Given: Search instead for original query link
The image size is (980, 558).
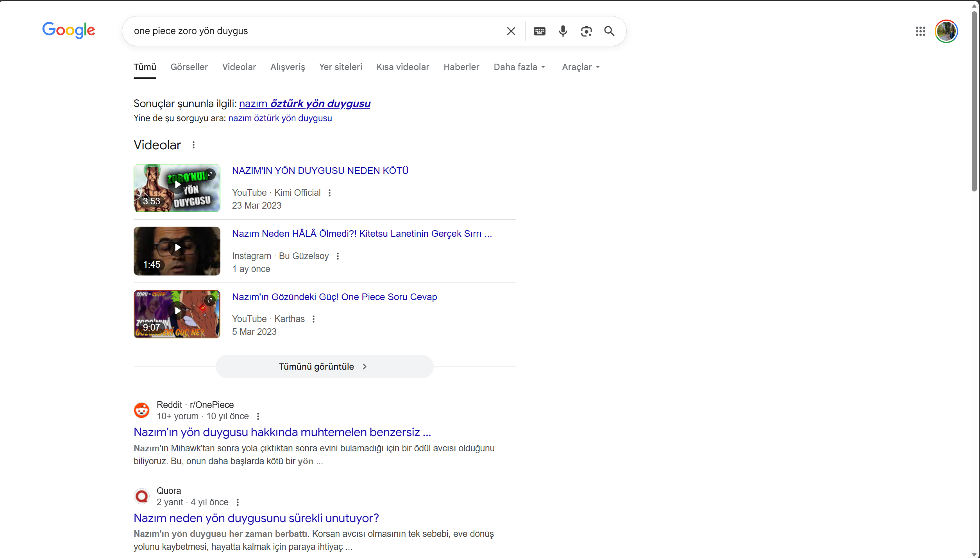Looking at the screenshot, I should (280, 118).
